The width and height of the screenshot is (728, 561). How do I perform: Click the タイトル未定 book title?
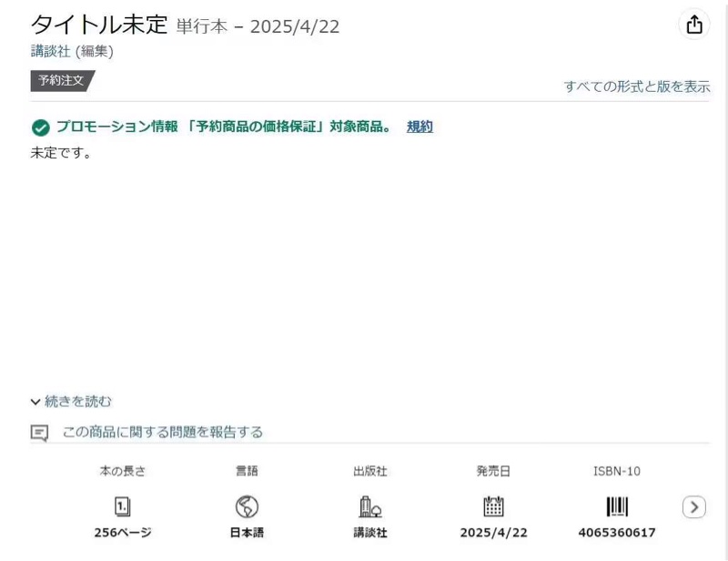(x=99, y=25)
